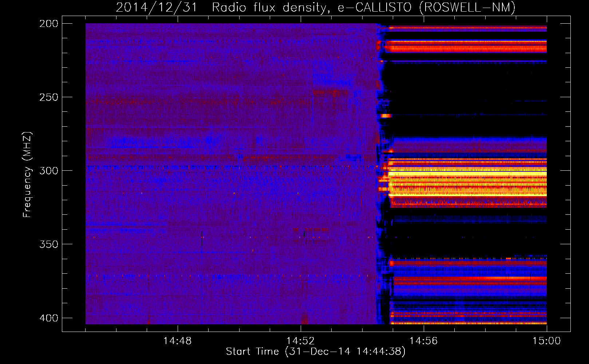Click the 350 frequency tick label

[x=49, y=244]
